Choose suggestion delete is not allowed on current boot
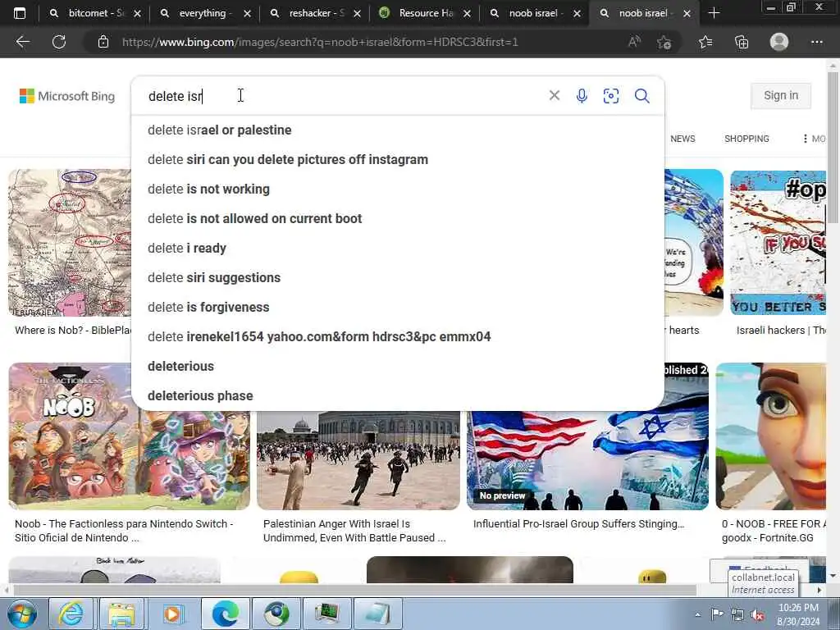The image size is (840, 630). [398, 218]
